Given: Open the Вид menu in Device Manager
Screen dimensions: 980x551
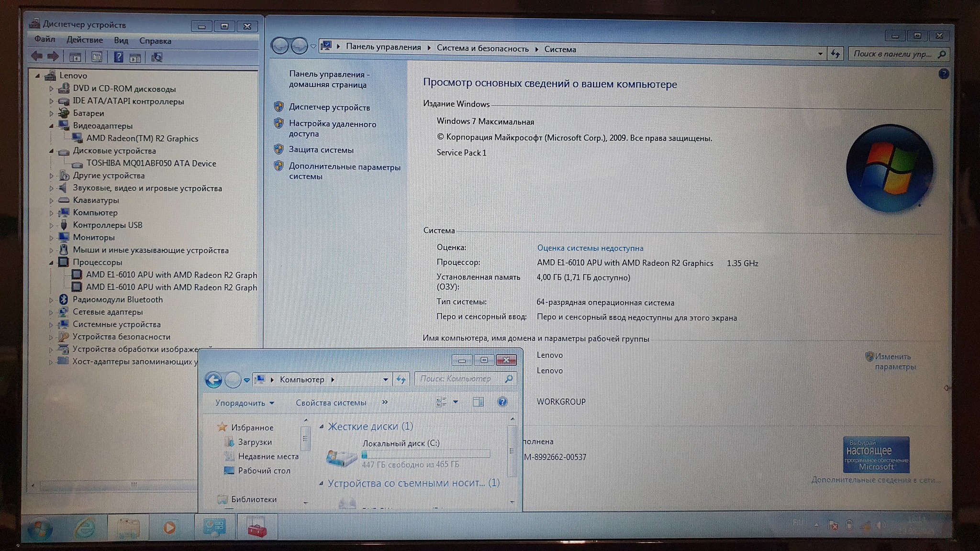Looking at the screenshot, I should pos(121,40).
